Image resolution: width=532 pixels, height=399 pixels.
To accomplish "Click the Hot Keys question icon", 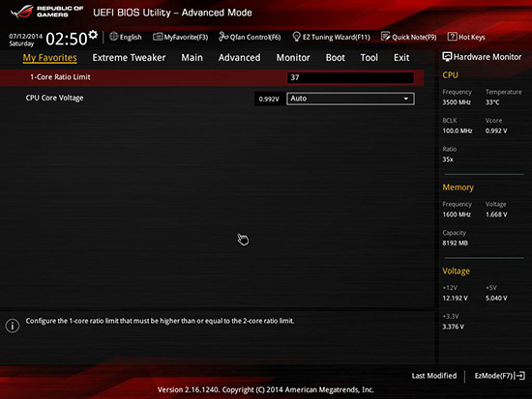I will pyautogui.click(x=452, y=37).
